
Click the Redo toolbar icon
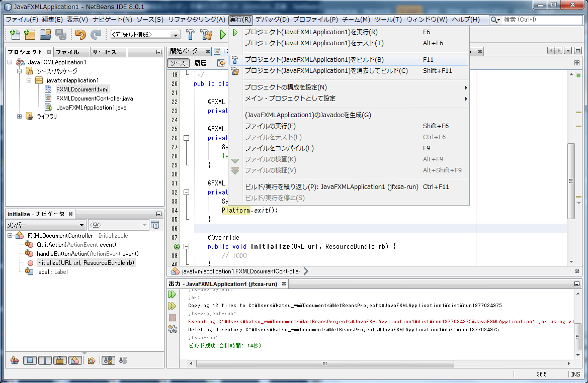96,35
